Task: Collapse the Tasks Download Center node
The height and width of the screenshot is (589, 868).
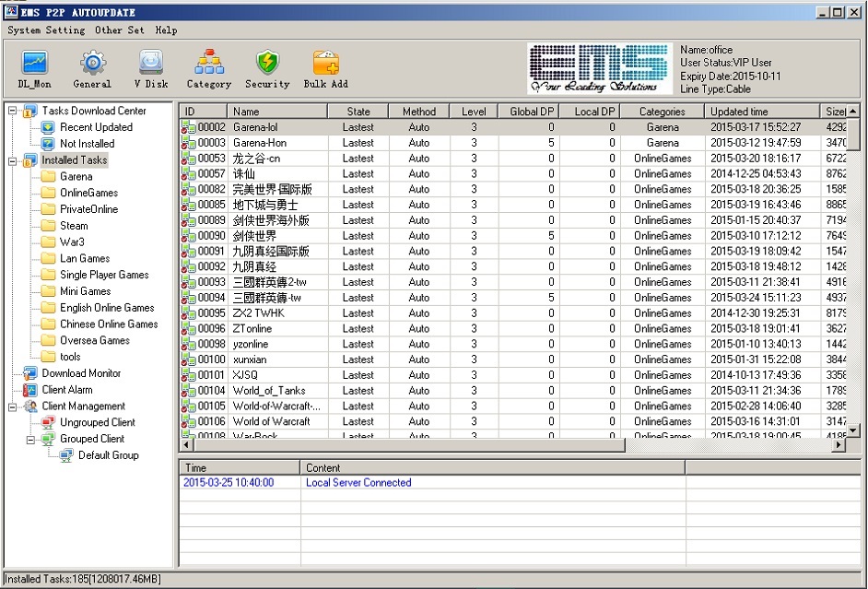Action: click(x=12, y=111)
